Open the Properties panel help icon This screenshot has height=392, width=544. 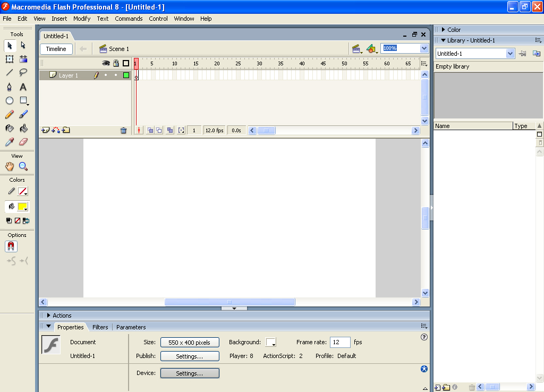pyautogui.click(x=424, y=337)
